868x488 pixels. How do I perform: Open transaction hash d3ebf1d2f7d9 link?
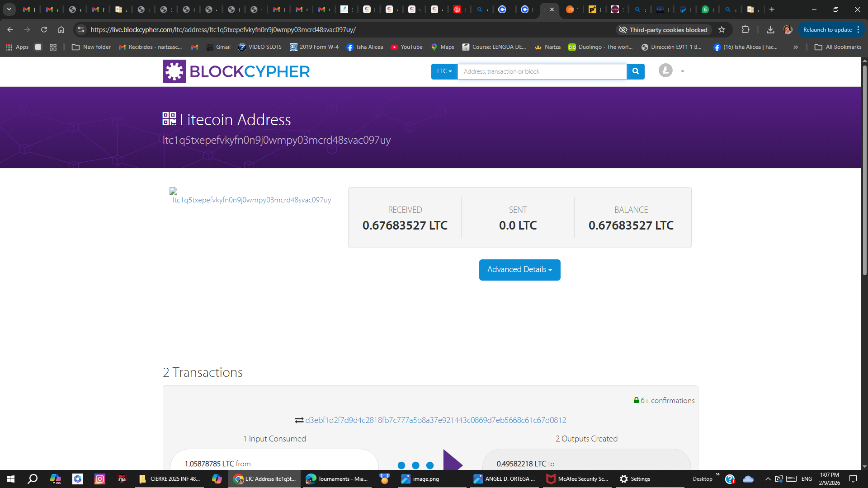click(435, 420)
